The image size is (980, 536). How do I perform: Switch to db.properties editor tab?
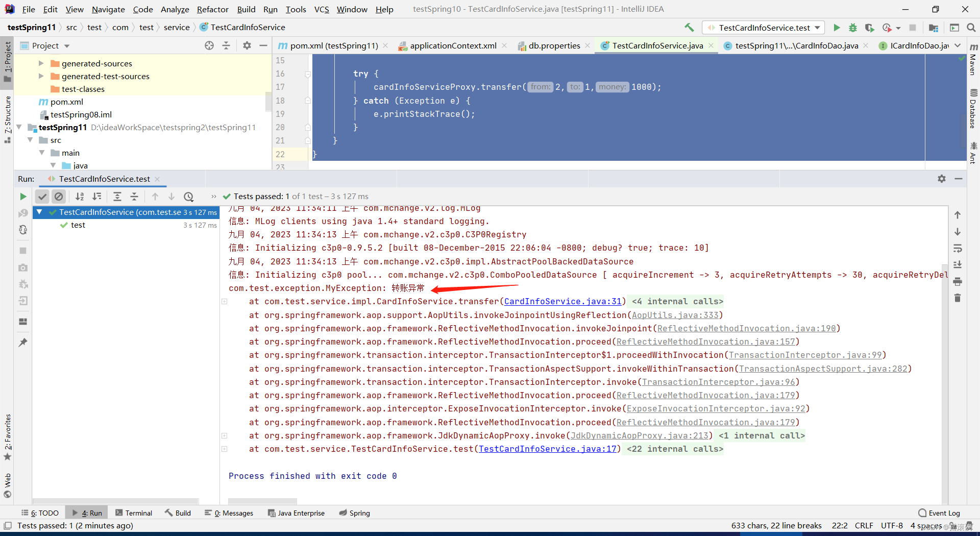click(x=554, y=45)
